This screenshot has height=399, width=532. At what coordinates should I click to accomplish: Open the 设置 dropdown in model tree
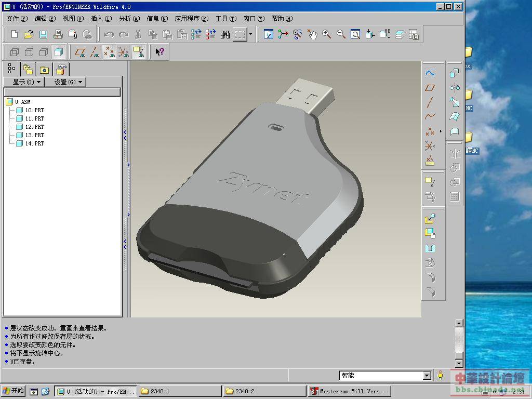[x=65, y=82]
